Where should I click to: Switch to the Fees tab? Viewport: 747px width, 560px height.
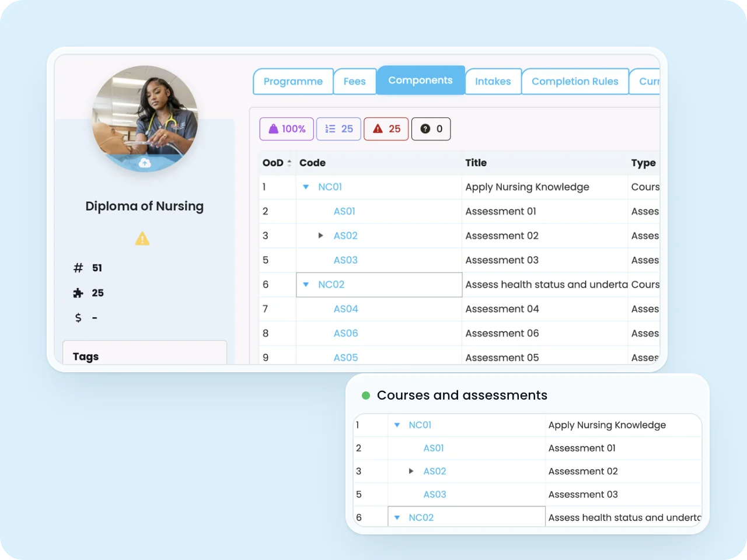pos(354,81)
